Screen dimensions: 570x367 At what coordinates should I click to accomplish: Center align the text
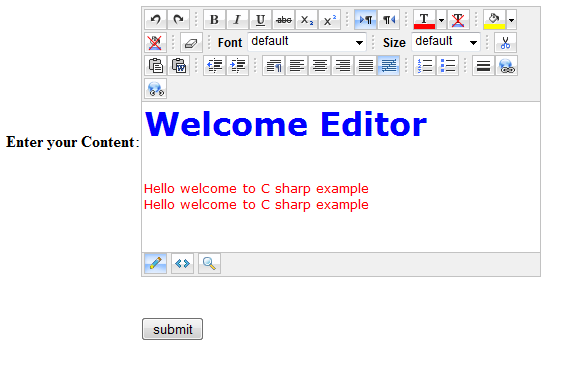(x=320, y=66)
